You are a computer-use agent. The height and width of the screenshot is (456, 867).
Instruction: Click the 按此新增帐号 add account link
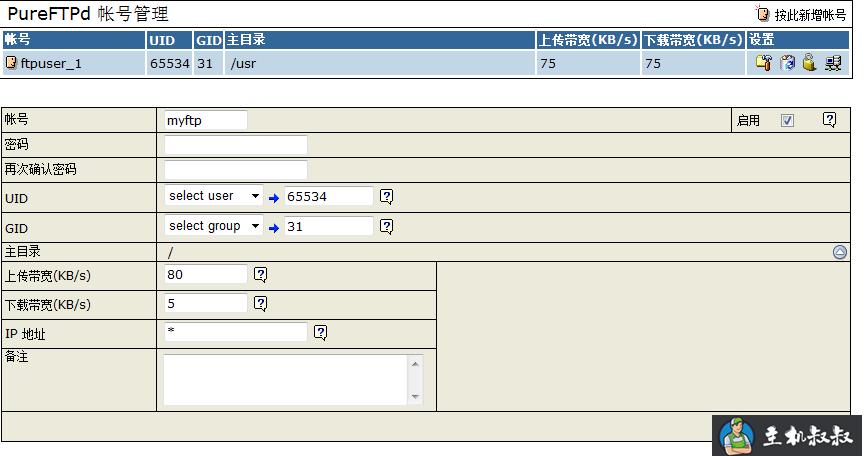point(801,14)
